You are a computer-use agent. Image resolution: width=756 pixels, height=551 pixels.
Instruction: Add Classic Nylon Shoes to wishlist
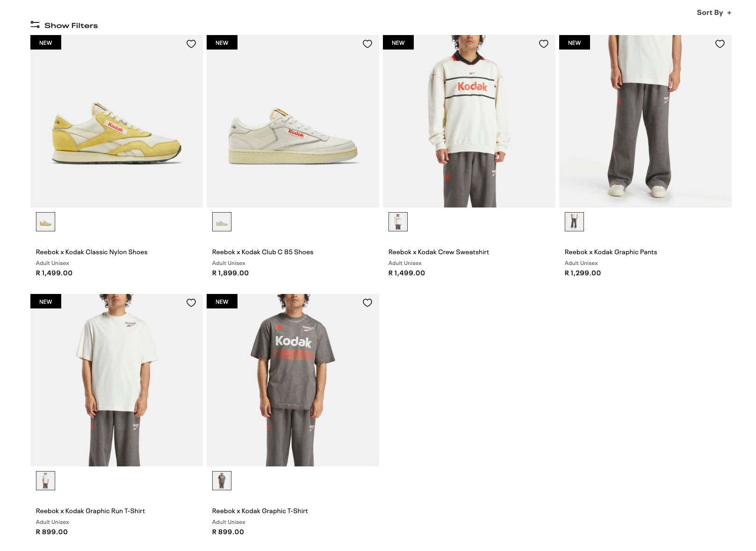[191, 44]
